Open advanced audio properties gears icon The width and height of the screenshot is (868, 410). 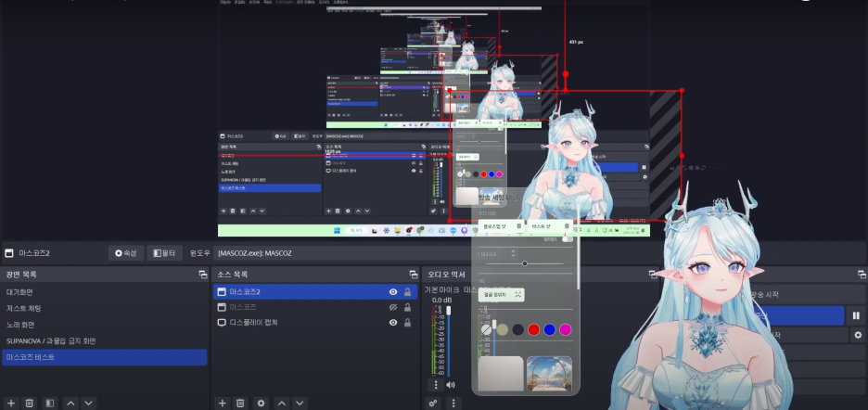[433, 403]
